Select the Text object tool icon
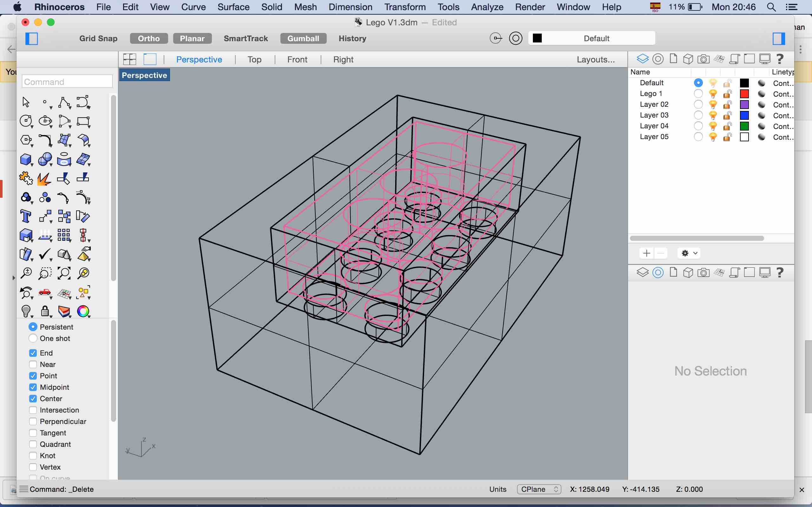812x507 pixels. tap(25, 217)
